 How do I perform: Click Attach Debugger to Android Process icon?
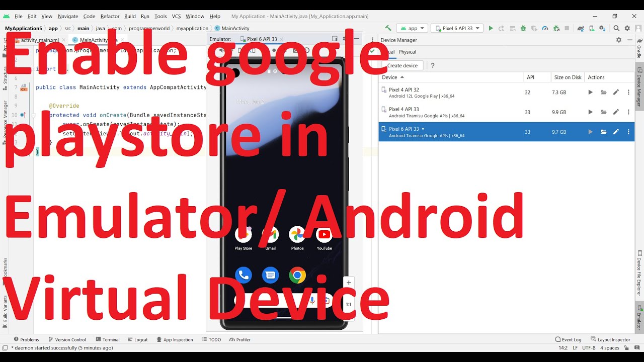click(556, 28)
